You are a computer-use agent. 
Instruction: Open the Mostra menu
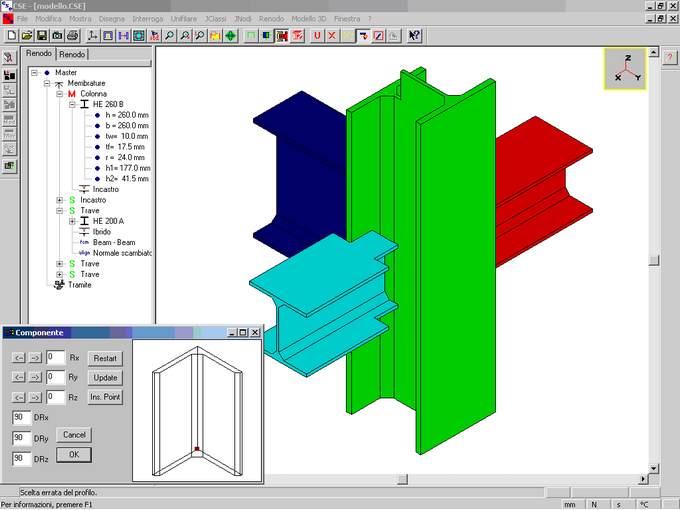point(80,19)
